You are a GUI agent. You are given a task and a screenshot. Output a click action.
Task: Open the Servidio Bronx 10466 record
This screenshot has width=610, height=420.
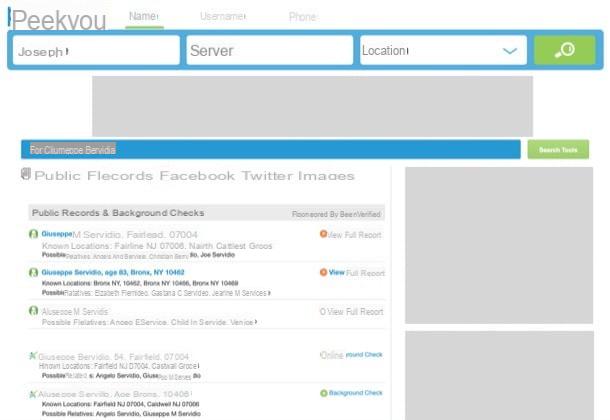(114, 394)
